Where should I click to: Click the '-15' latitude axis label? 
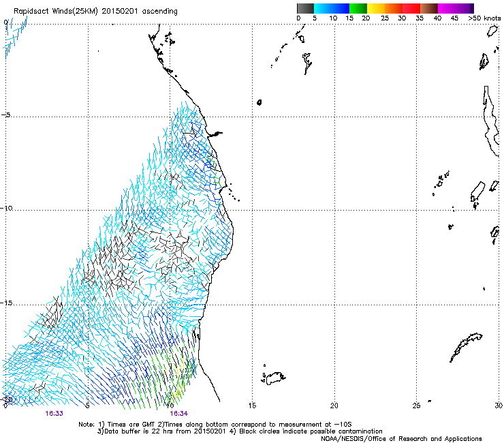point(6,303)
